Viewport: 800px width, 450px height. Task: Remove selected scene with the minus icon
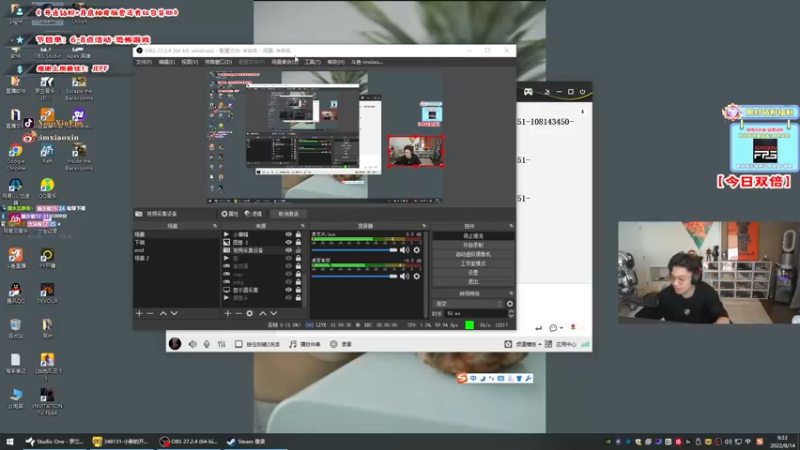[x=150, y=313]
